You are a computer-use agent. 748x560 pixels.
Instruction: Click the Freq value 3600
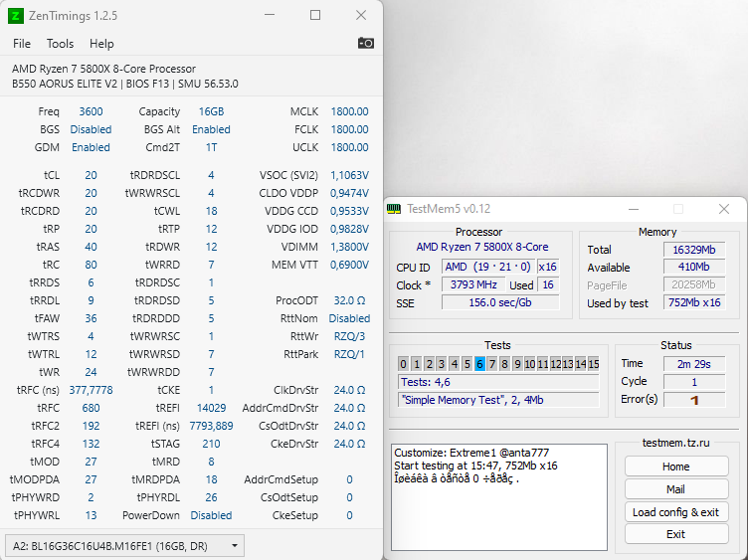[91, 111]
